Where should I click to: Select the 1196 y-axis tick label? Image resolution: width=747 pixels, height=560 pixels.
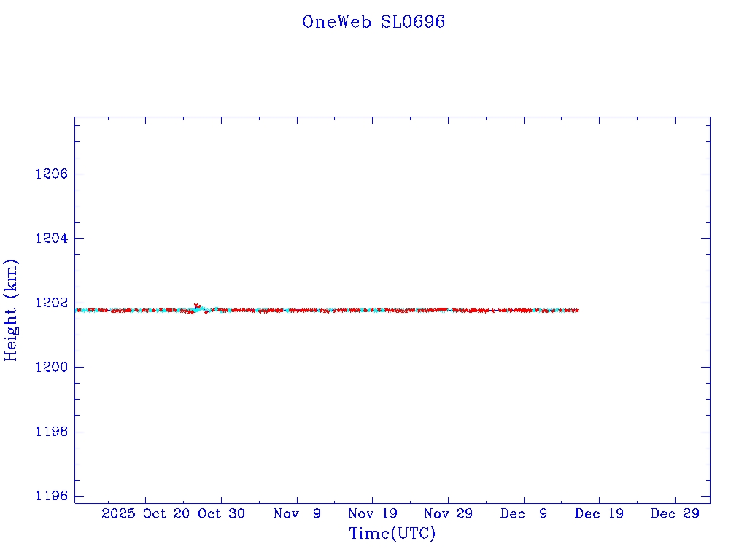click(51, 496)
